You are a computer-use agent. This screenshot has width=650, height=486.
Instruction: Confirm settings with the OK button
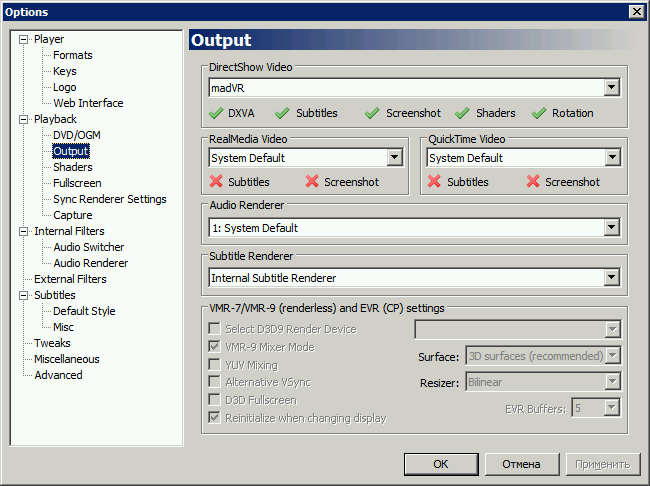pos(441,464)
